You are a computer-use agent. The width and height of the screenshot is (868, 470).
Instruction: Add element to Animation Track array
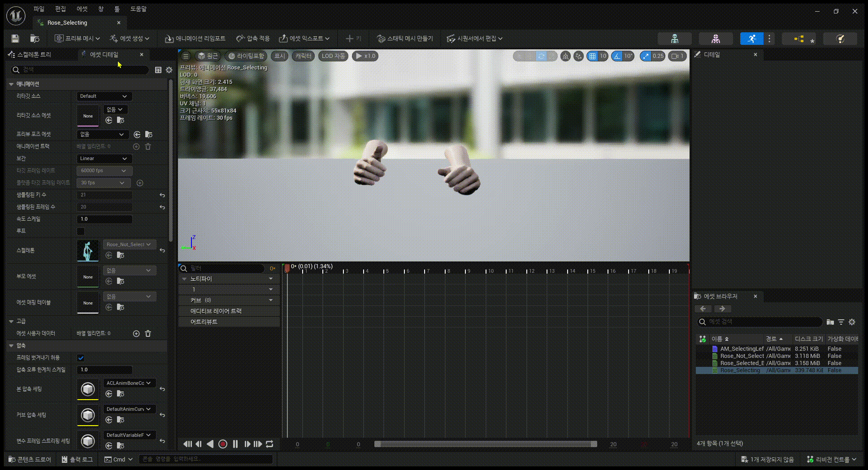136,147
